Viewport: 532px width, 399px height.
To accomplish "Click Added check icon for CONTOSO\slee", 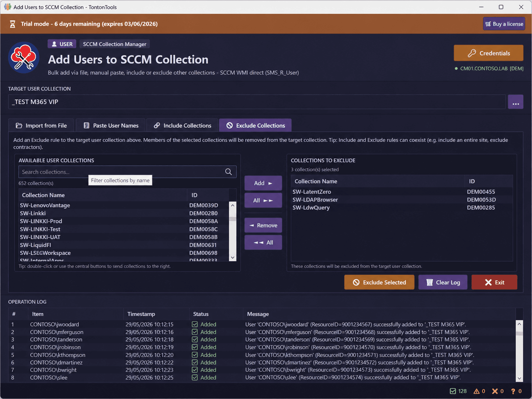I will (195, 378).
